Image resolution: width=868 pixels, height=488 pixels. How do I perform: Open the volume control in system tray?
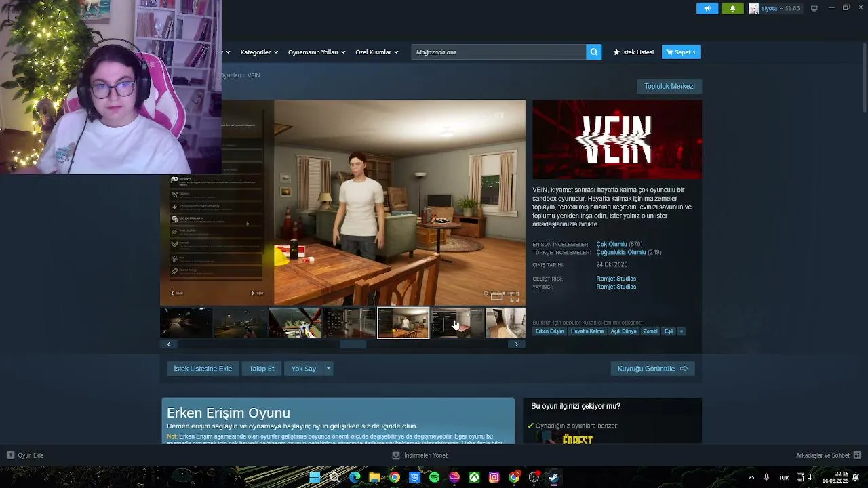tap(810, 477)
